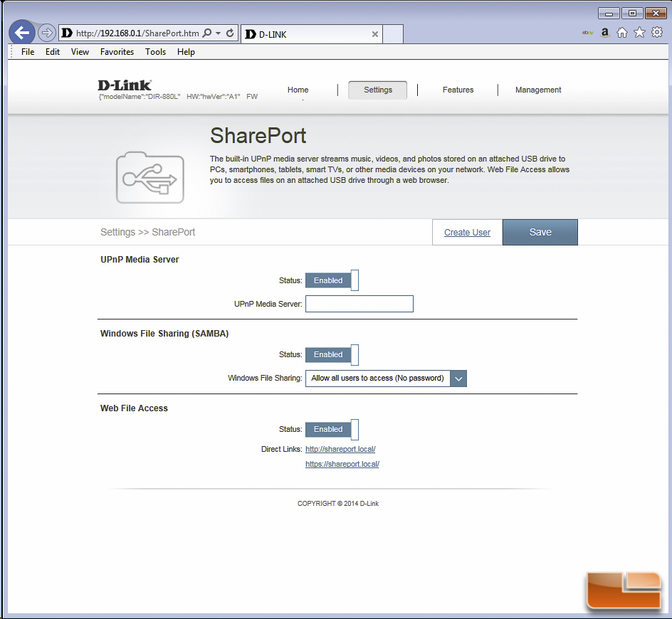
Task: Click the UPnP Media Server name field
Action: coord(359,304)
